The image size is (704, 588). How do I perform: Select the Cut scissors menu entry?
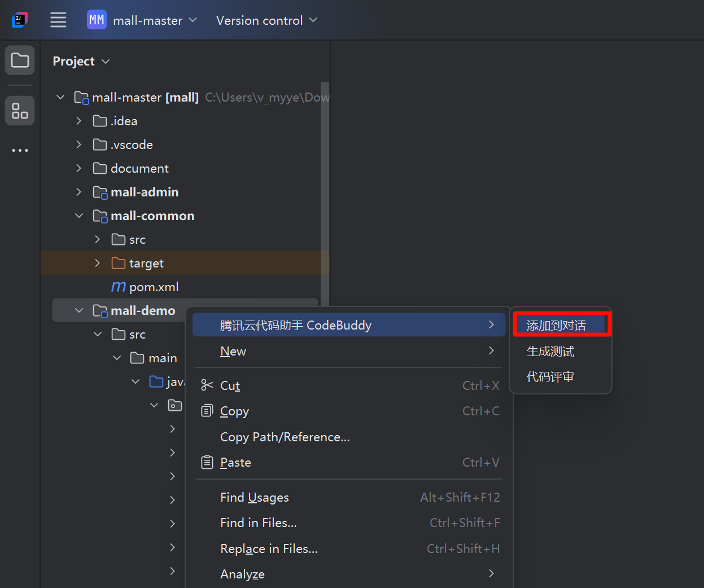[x=230, y=385]
